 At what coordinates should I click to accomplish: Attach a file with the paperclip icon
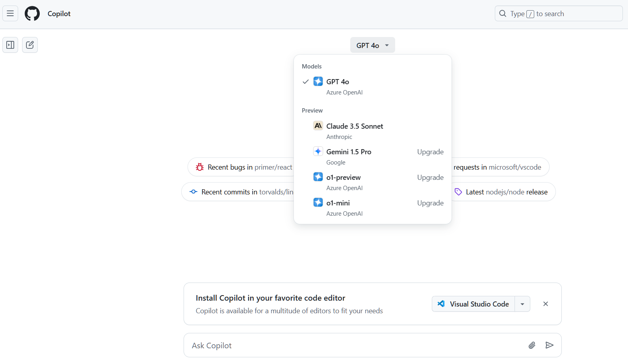pyautogui.click(x=532, y=346)
